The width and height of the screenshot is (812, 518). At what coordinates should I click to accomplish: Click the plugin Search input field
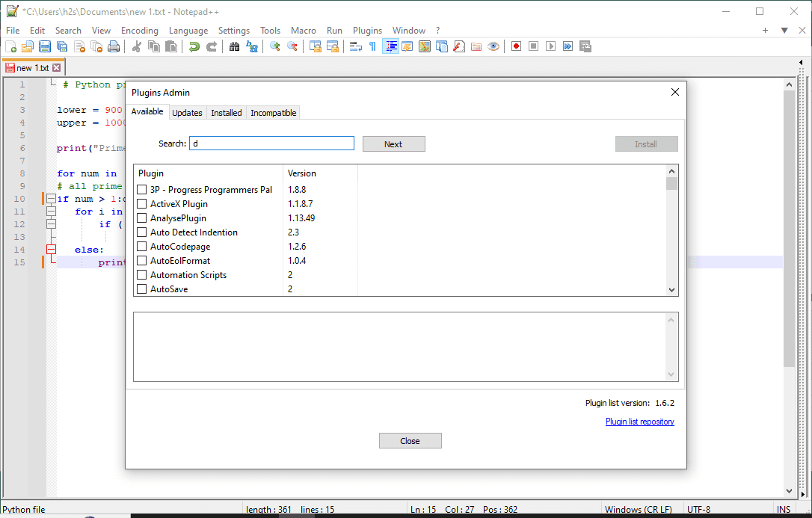coord(272,144)
